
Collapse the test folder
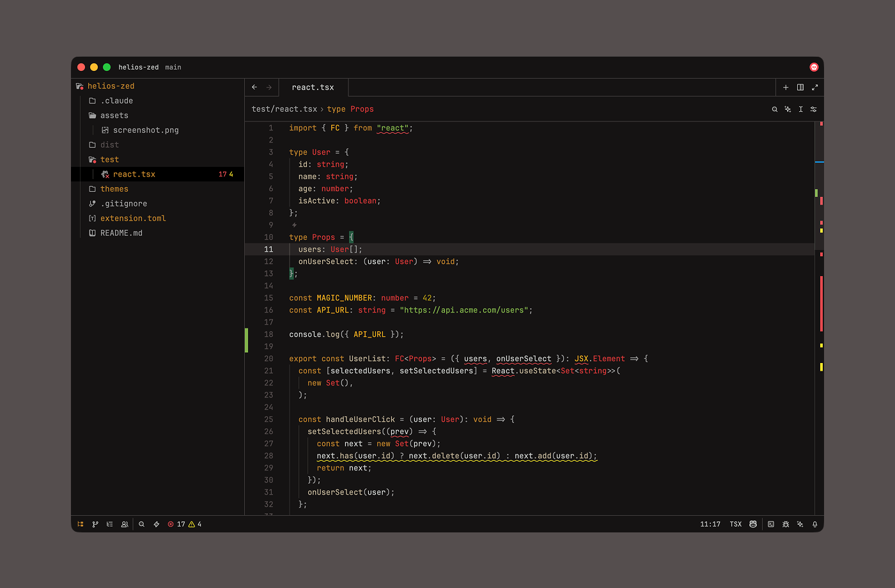pos(157,160)
